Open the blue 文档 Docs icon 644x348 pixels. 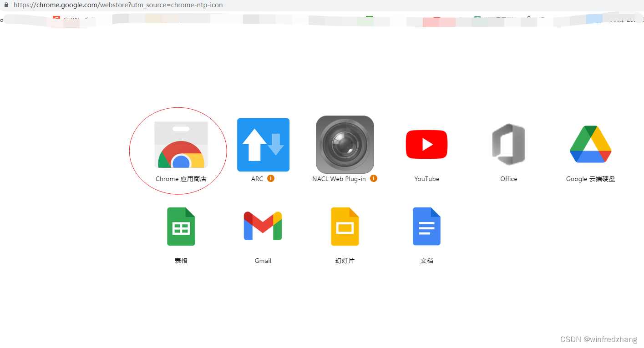coord(427,227)
